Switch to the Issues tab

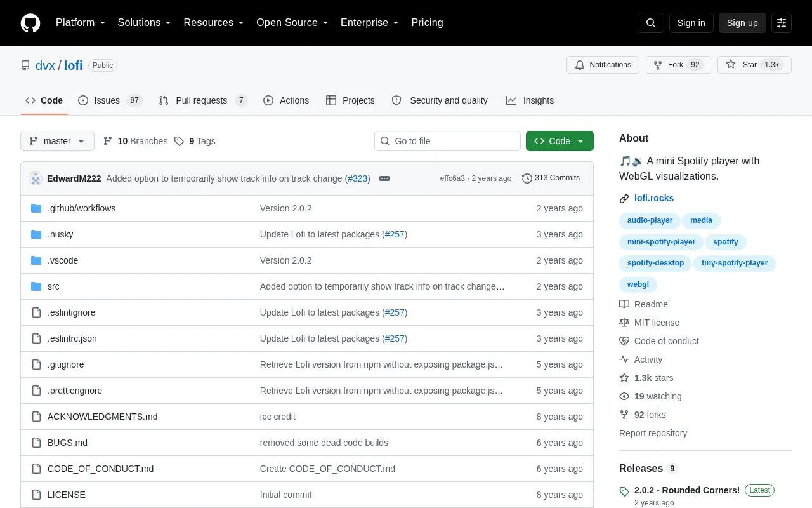click(110, 100)
